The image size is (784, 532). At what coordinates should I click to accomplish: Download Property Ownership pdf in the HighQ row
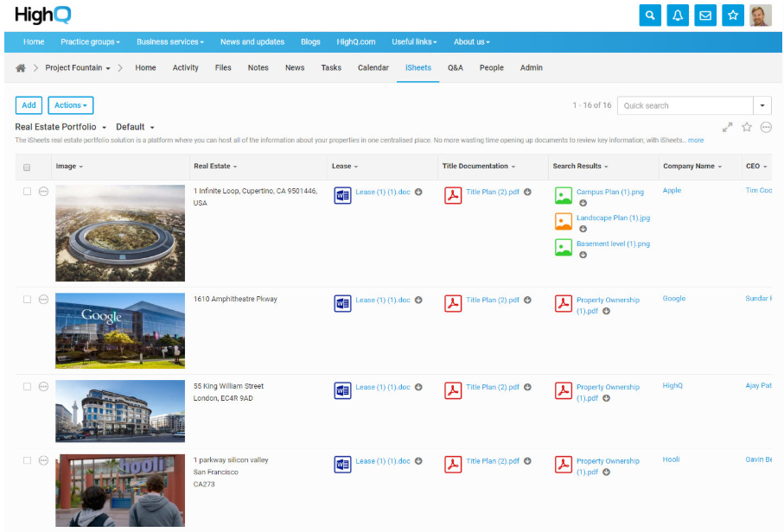(606, 398)
